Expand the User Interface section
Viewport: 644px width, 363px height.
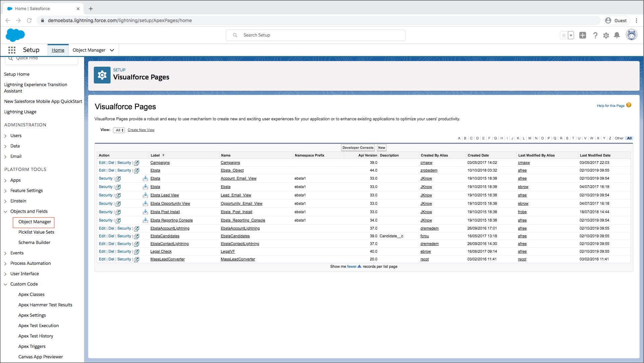pyautogui.click(x=5, y=274)
